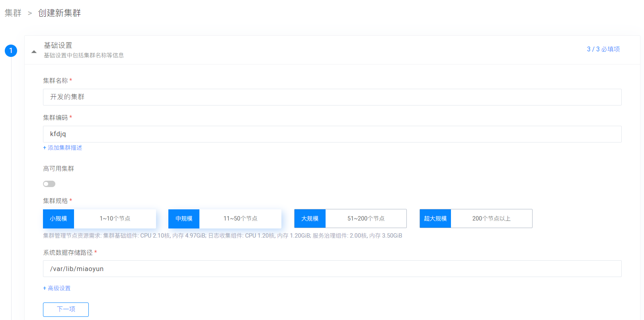Pick 大规模 51~200 nodes option
The height and width of the screenshot is (320, 644).
(x=350, y=219)
